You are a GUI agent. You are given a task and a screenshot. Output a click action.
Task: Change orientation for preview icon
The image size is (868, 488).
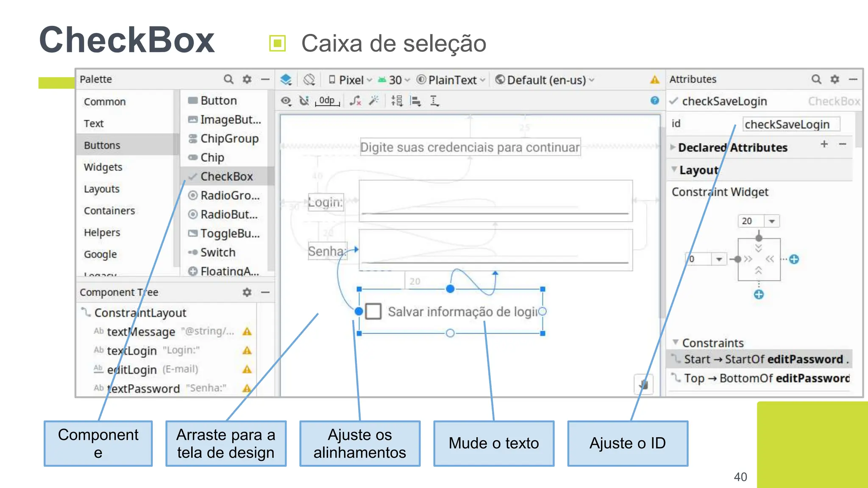pyautogui.click(x=309, y=80)
